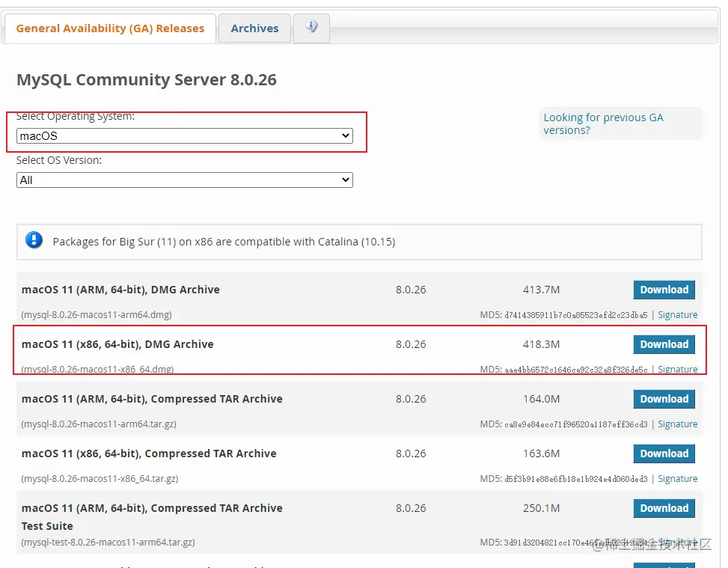Switch to the Archives tab
The width and height of the screenshot is (728, 568).
(x=254, y=28)
